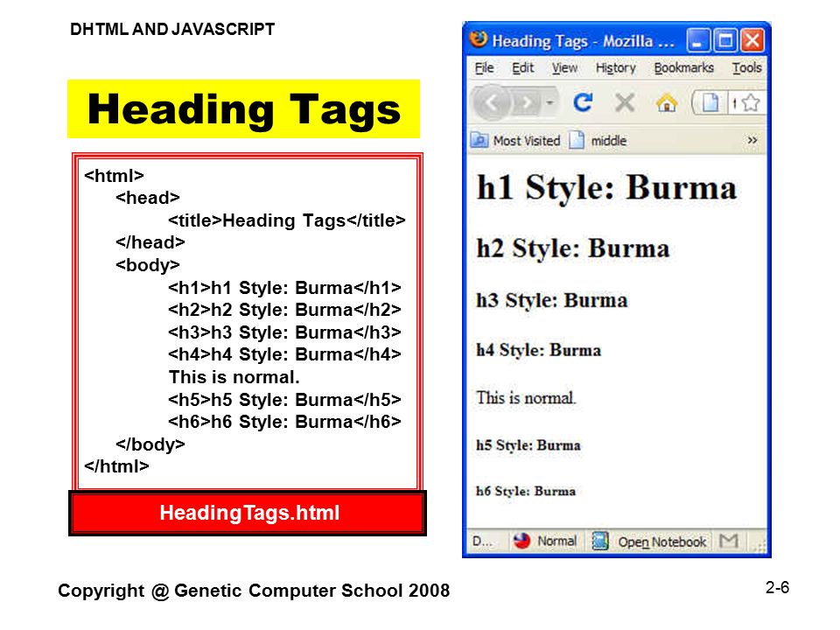Click the 'h6 Style: Burma' heading in browser
The width and height of the screenshot is (840, 630).
[x=526, y=491]
